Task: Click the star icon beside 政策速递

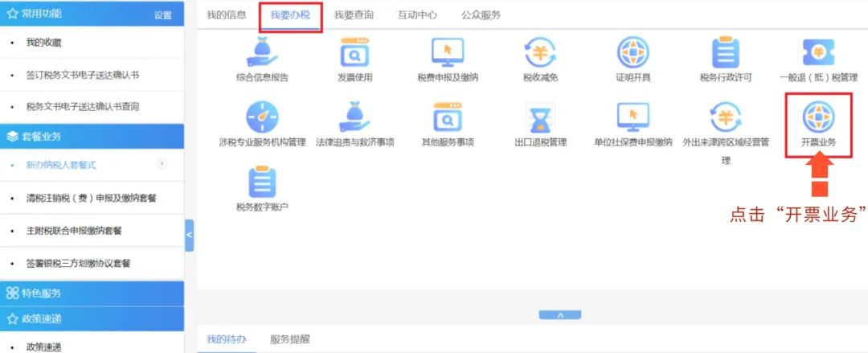Action: (x=12, y=318)
